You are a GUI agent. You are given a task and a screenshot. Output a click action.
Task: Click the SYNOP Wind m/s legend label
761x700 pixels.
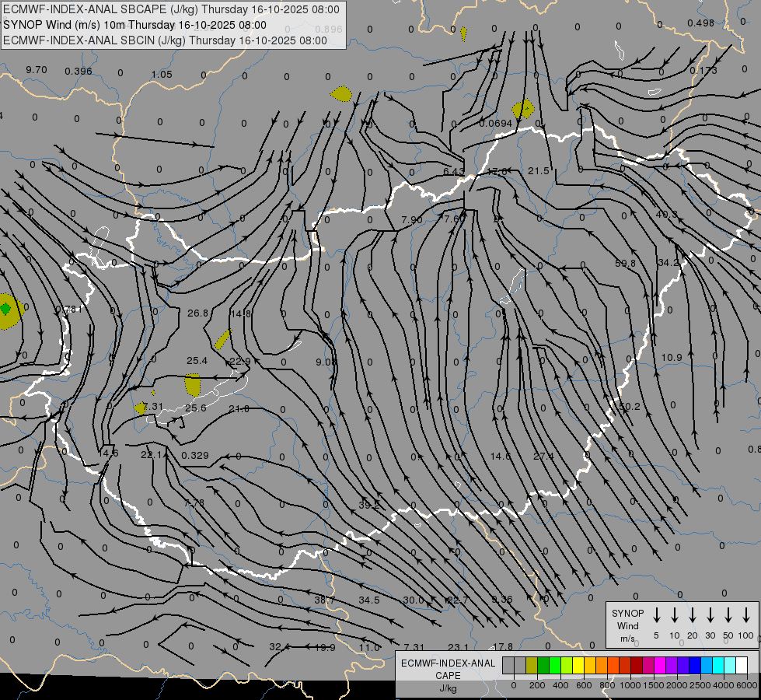pyautogui.click(x=628, y=625)
